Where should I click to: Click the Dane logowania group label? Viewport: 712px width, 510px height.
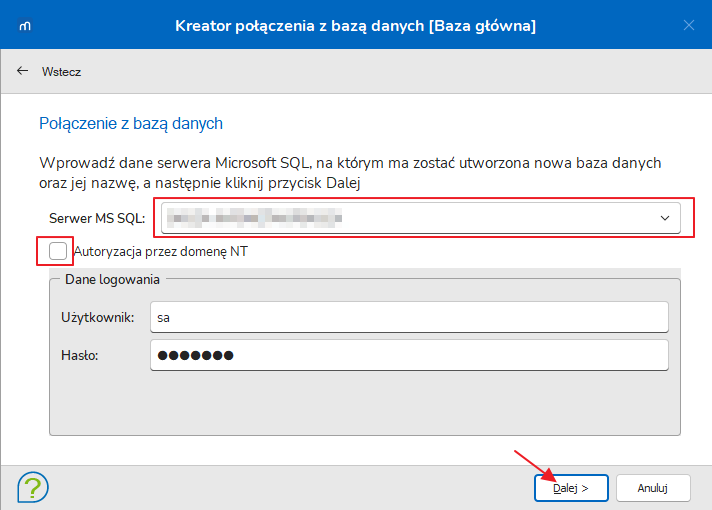click(112, 279)
